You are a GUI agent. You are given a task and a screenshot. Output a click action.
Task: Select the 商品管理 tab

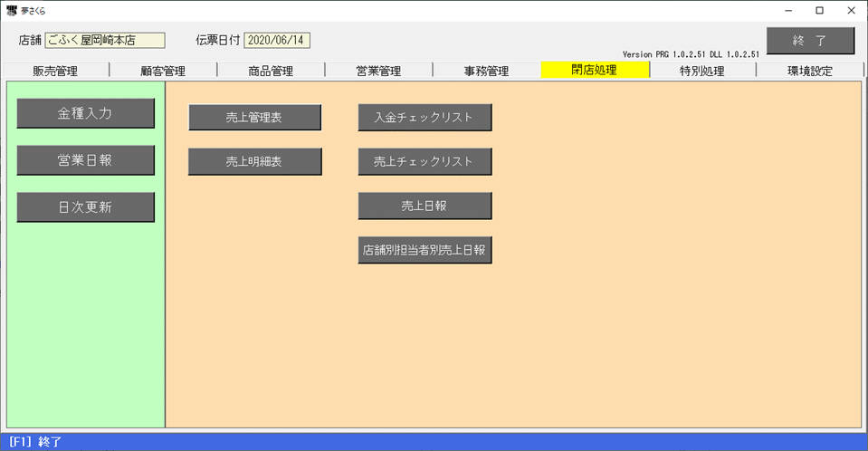click(271, 71)
